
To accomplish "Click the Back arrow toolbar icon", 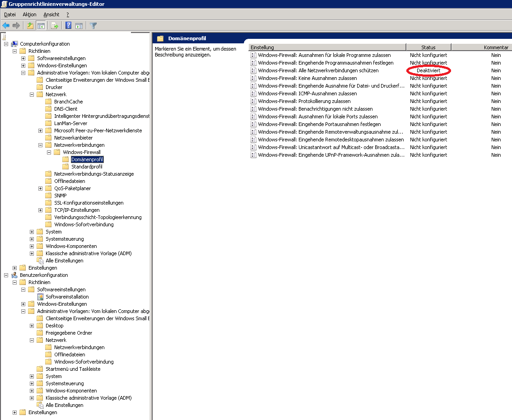I will coord(6,25).
